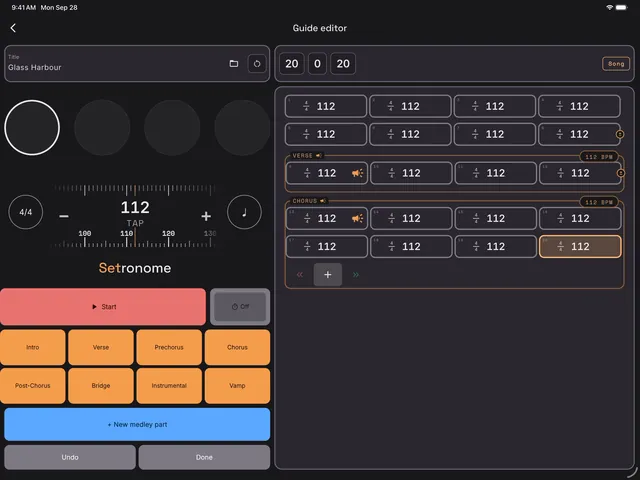This screenshot has width=640, height=480.
Task: Add a Bridge section
Action: point(101,386)
